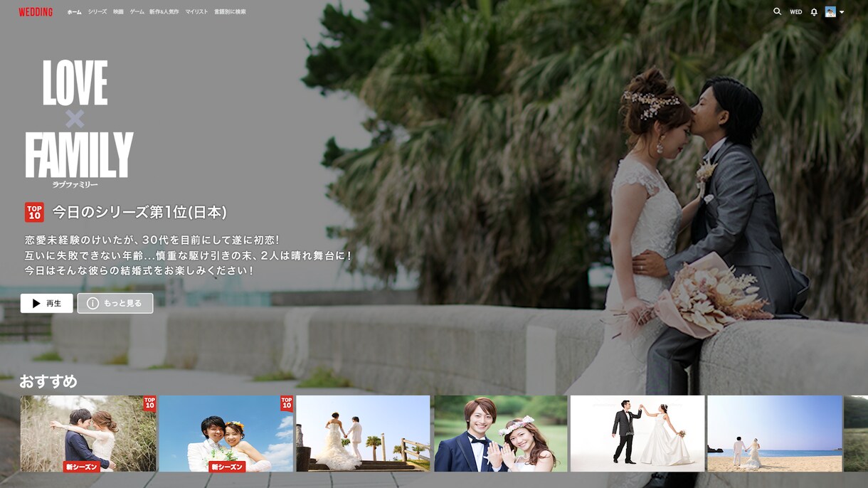Open マイリスト from the navigation
868x488 pixels.
(196, 12)
